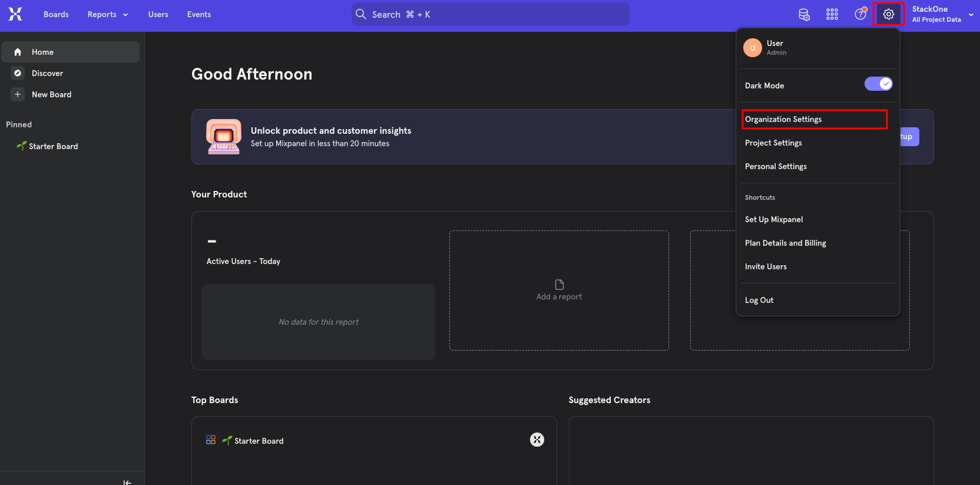Choose Invite Users shortcut
The image size is (980, 485).
click(817, 266)
